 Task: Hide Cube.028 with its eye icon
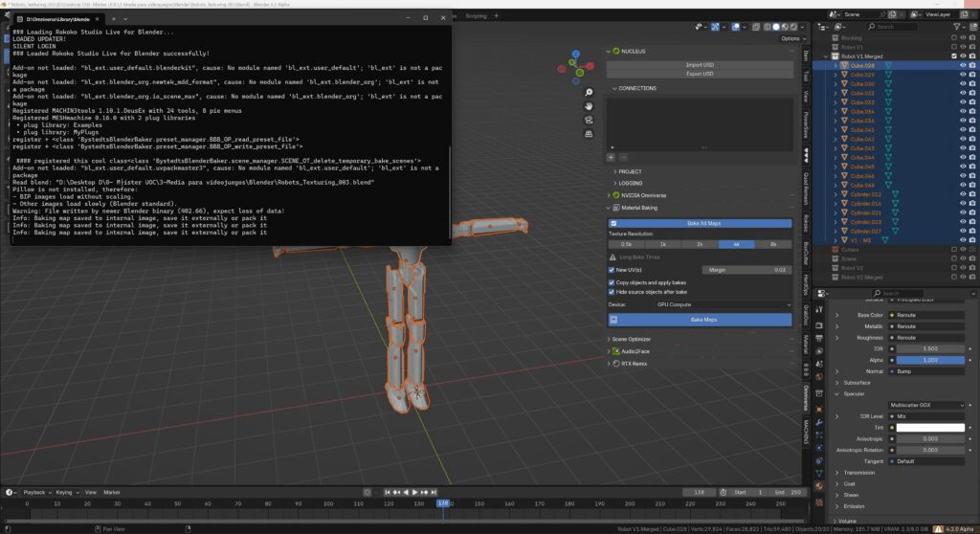tap(963, 65)
